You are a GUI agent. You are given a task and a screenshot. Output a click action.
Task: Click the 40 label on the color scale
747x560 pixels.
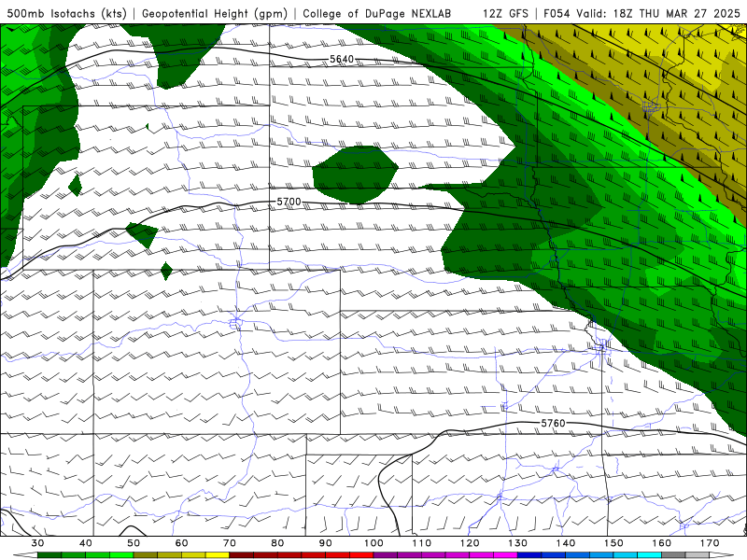coord(86,543)
